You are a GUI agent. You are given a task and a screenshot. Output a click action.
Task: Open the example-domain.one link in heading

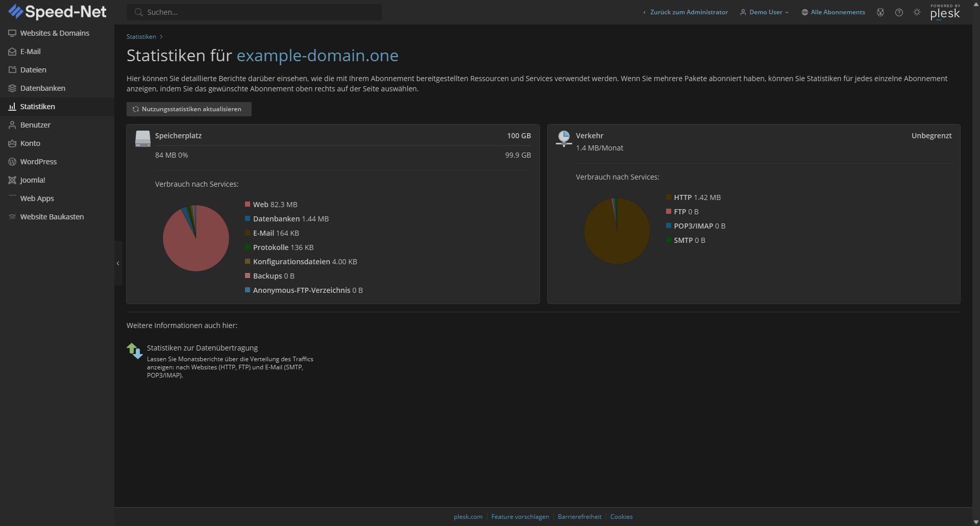tap(317, 55)
